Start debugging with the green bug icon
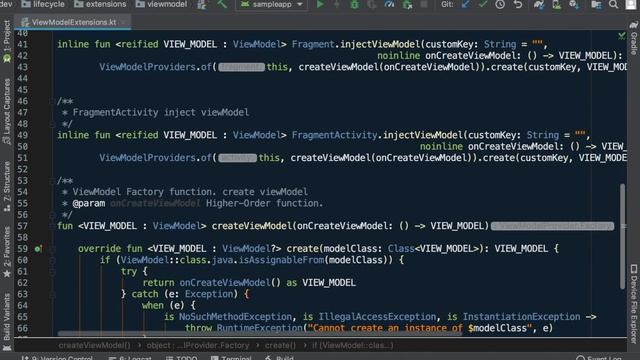Viewport: 640px width, 360px height. click(x=354, y=4)
